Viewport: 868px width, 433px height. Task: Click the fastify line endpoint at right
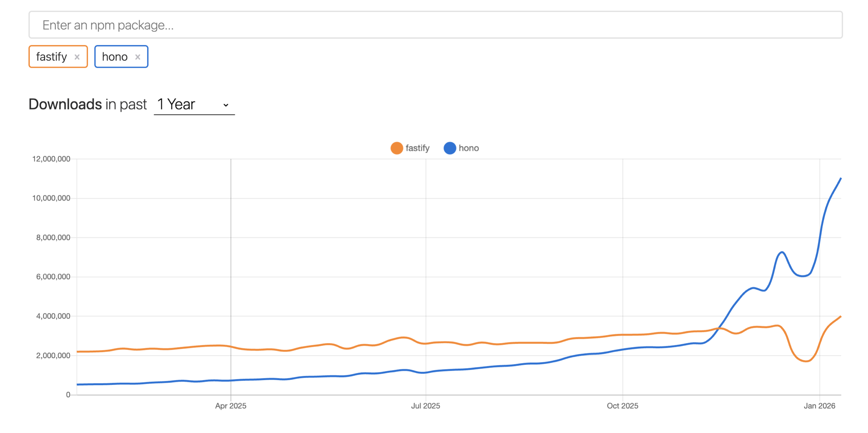(x=840, y=317)
